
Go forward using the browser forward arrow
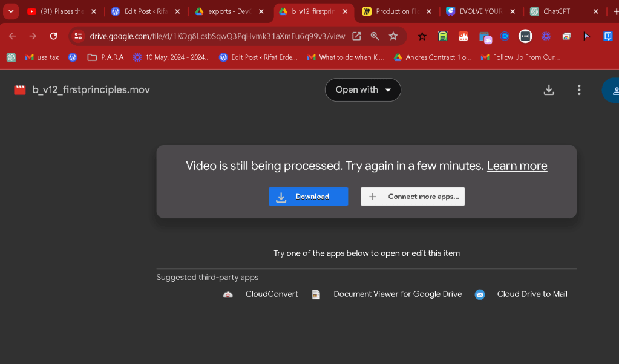pos(33,36)
